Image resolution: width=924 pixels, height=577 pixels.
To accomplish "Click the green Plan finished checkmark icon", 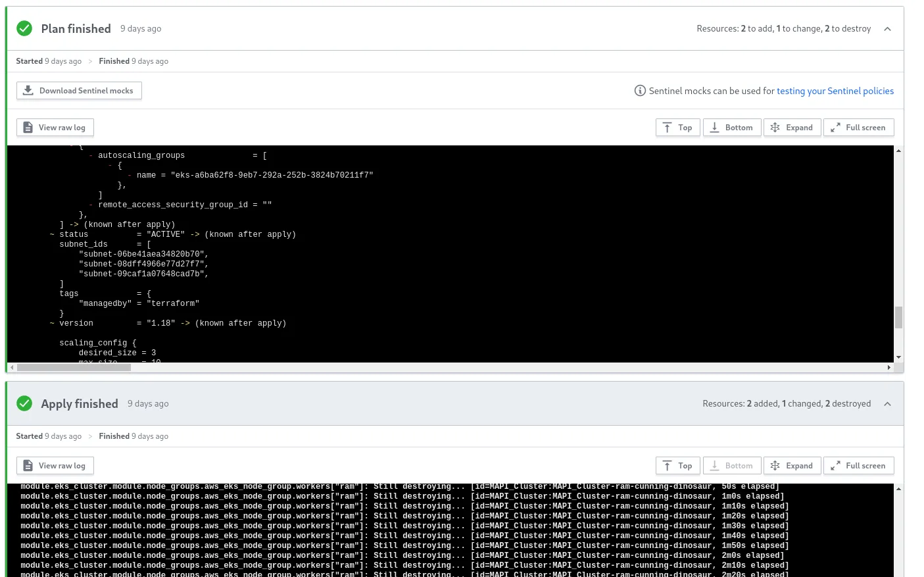I will pos(24,28).
